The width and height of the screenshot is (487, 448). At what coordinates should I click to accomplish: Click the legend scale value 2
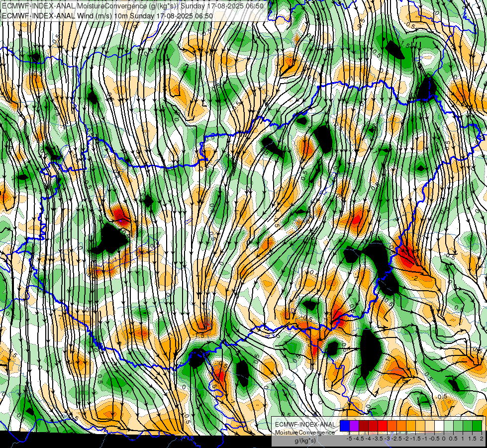point(482,439)
